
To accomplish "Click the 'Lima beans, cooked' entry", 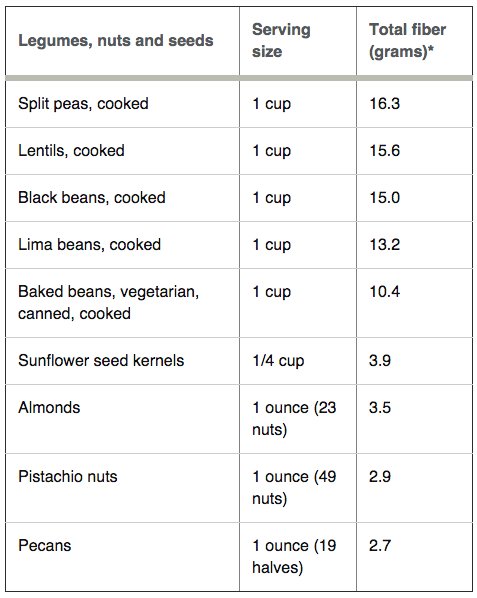I will click(x=90, y=244).
